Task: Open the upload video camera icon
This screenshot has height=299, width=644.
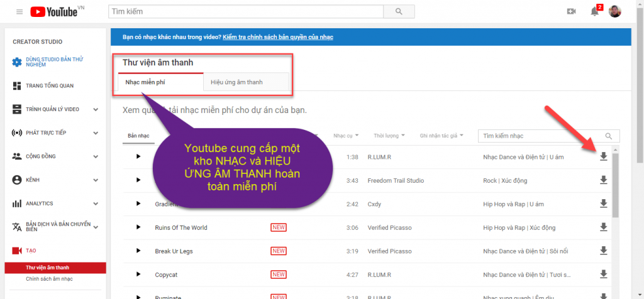Action: coord(571,11)
